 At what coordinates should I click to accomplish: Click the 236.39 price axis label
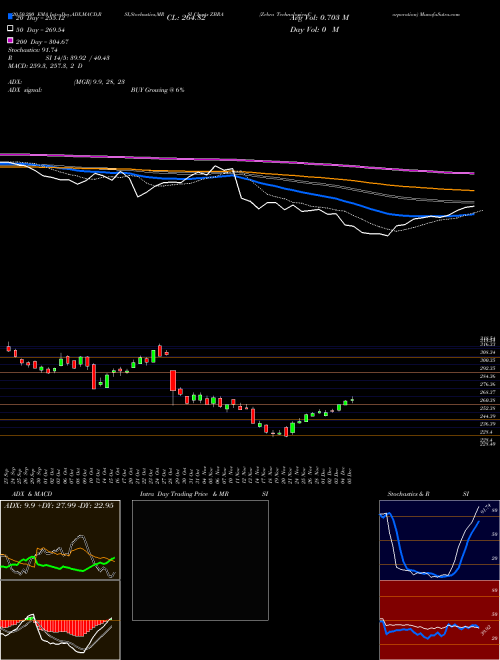(x=489, y=424)
